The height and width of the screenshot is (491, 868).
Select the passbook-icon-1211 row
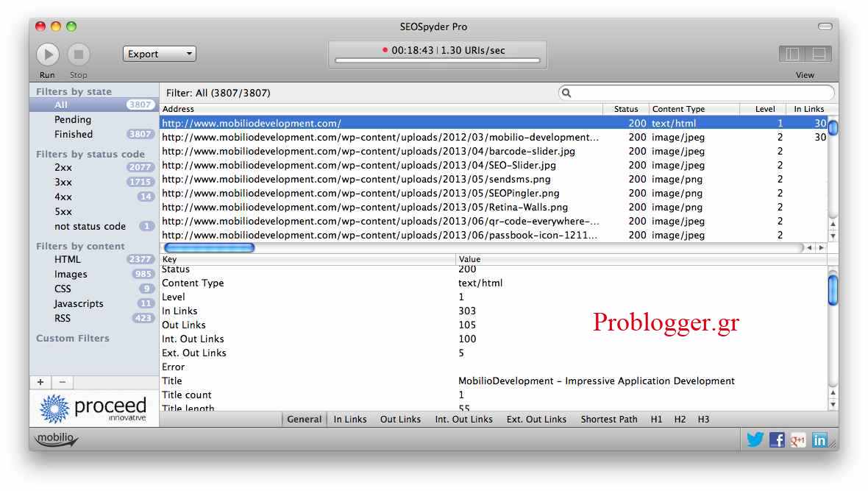click(494, 235)
